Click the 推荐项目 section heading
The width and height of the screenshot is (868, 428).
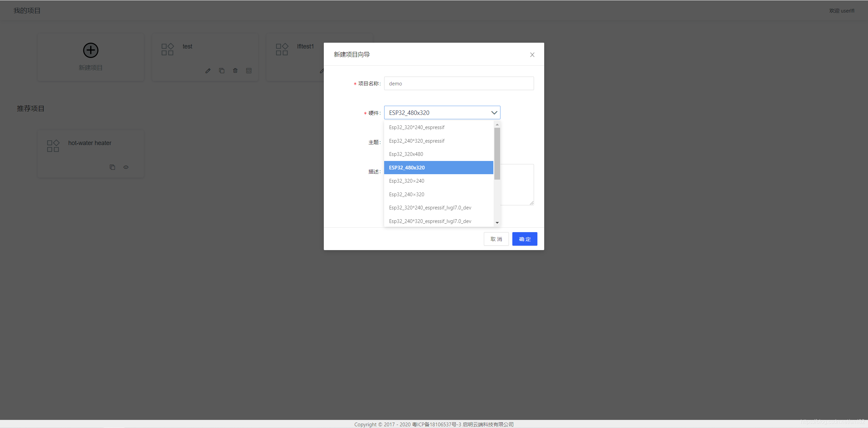[31, 108]
